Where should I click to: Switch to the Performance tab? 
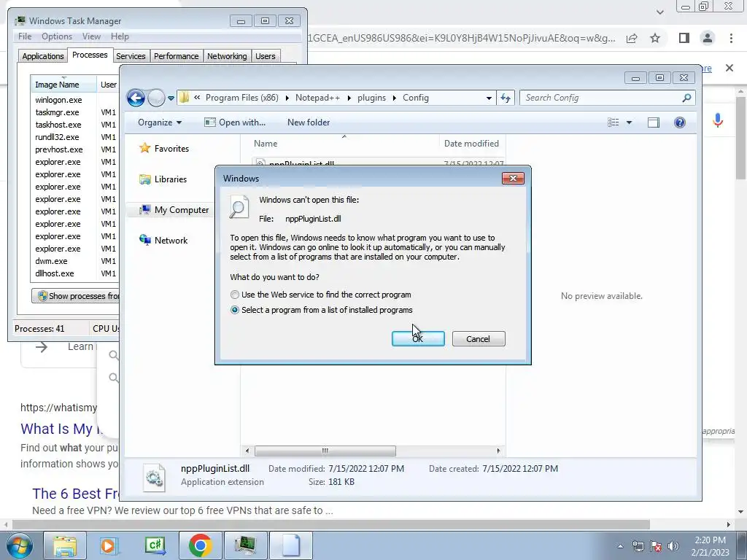click(177, 56)
